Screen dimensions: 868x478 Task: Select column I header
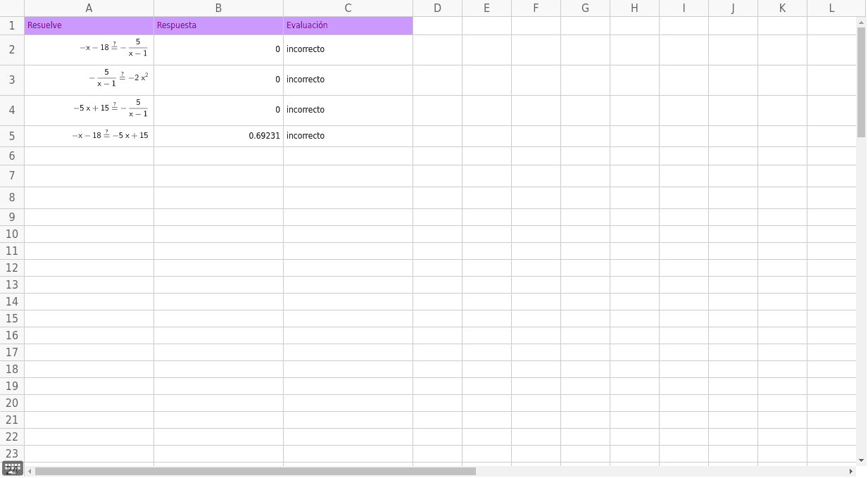pos(684,8)
